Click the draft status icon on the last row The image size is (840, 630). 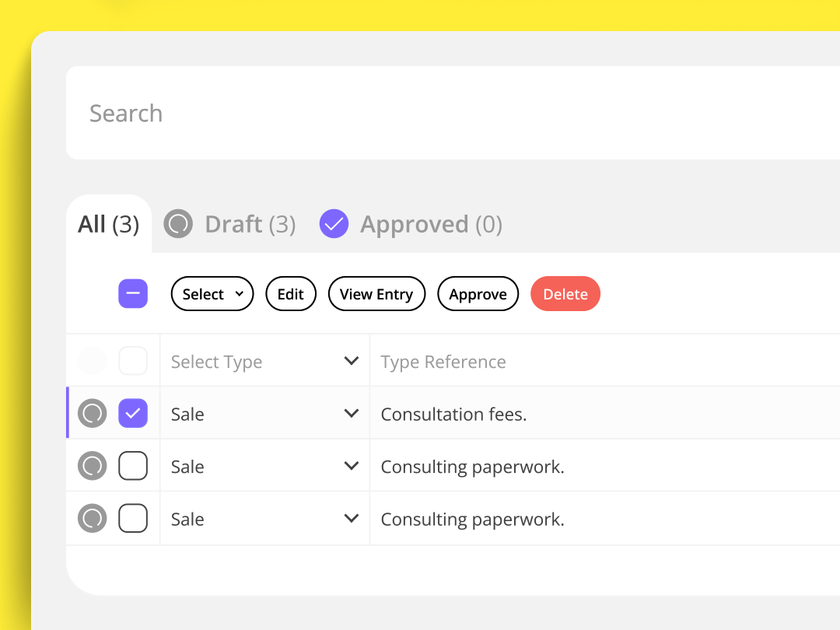(92, 518)
